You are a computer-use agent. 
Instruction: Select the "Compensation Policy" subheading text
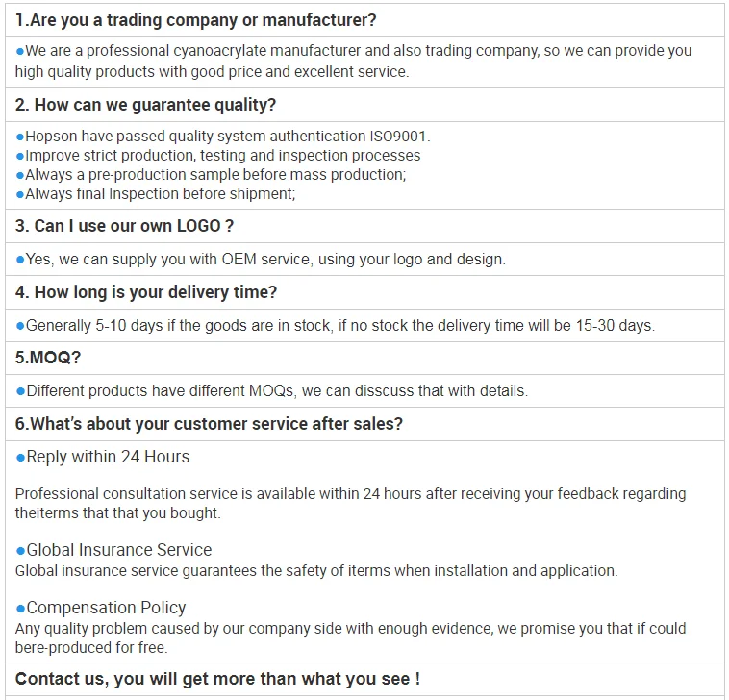[106, 608]
